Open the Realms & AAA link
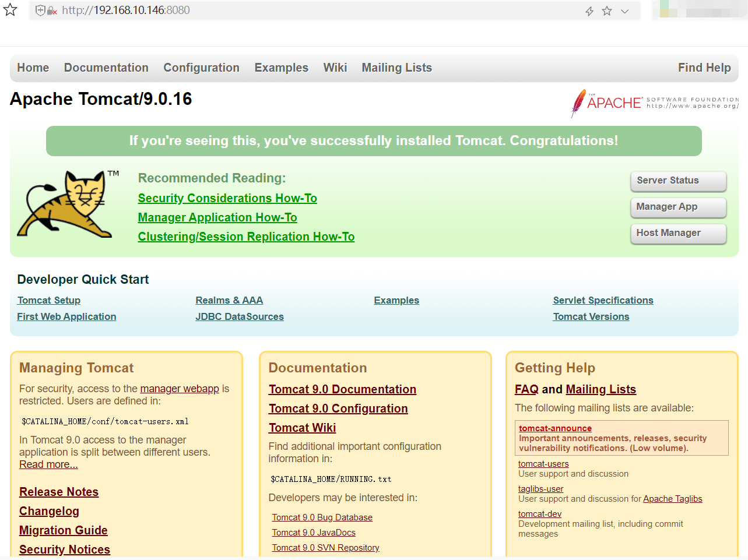This screenshot has width=748, height=560. pyautogui.click(x=229, y=300)
